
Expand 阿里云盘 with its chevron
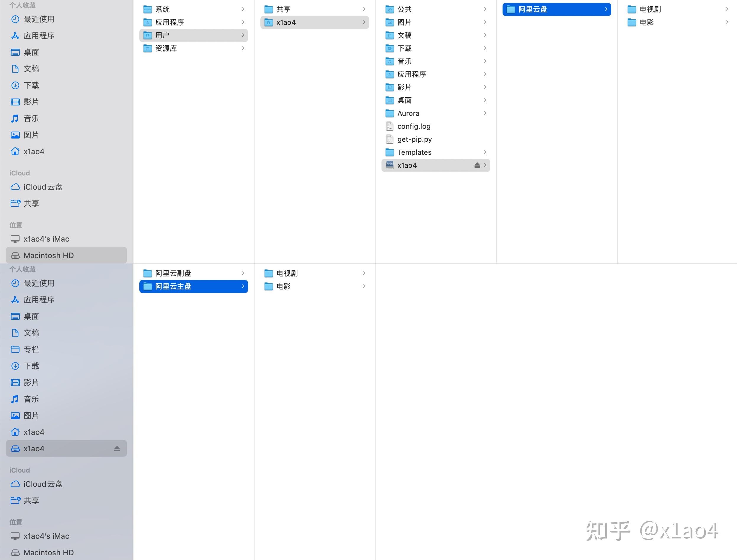point(606,9)
